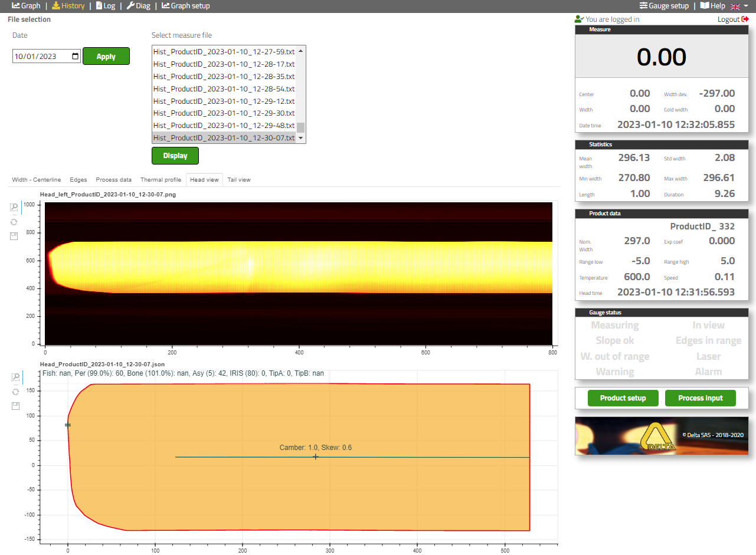Save the head image plot

[x=14, y=237]
